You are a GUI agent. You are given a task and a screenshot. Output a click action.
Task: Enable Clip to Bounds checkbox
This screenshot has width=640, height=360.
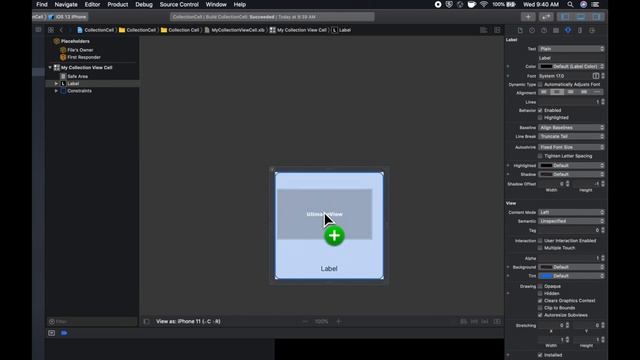point(540,308)
